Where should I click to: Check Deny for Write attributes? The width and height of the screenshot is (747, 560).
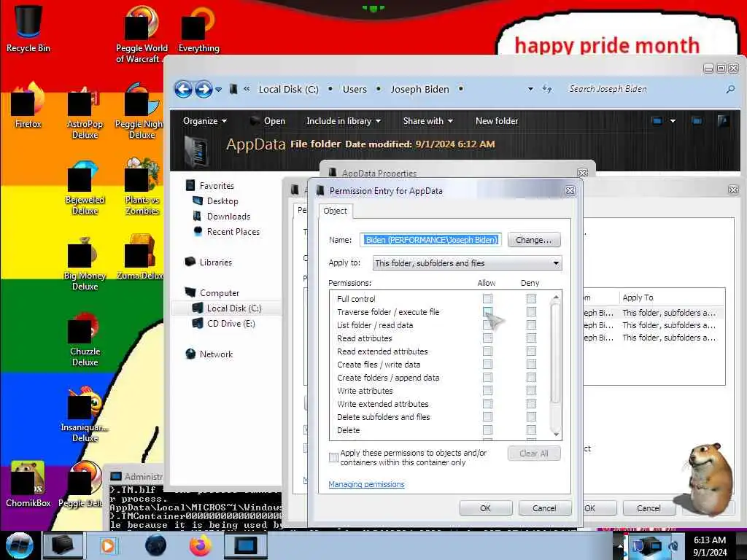[x=531, y=391]
